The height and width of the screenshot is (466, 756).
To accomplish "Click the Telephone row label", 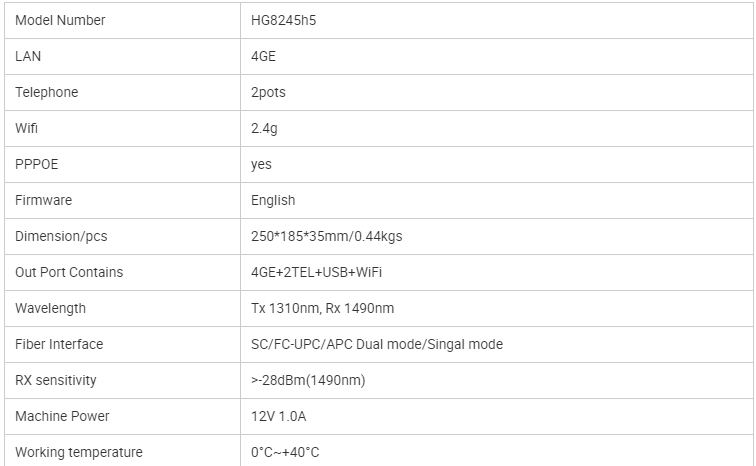I will click(46, 92).
